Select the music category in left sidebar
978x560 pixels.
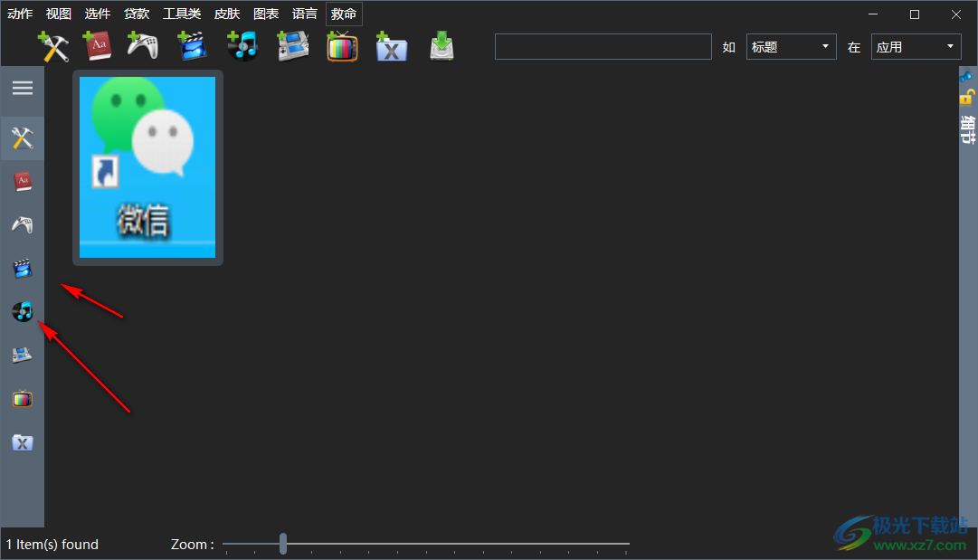pos(23,312)
